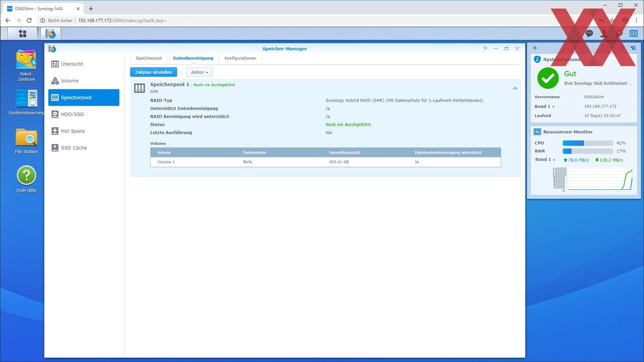Click the Ressourcen-Monitor widget icon
The image size is (644, 362).
coord(537,132)
